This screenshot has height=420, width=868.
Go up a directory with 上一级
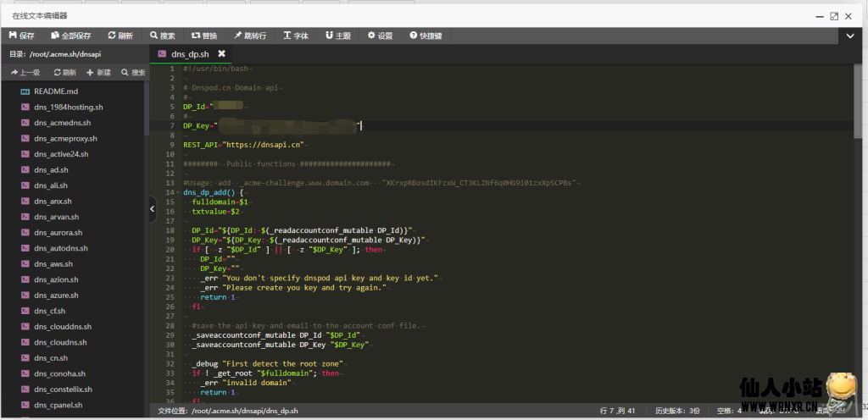[x=25, y=73]
